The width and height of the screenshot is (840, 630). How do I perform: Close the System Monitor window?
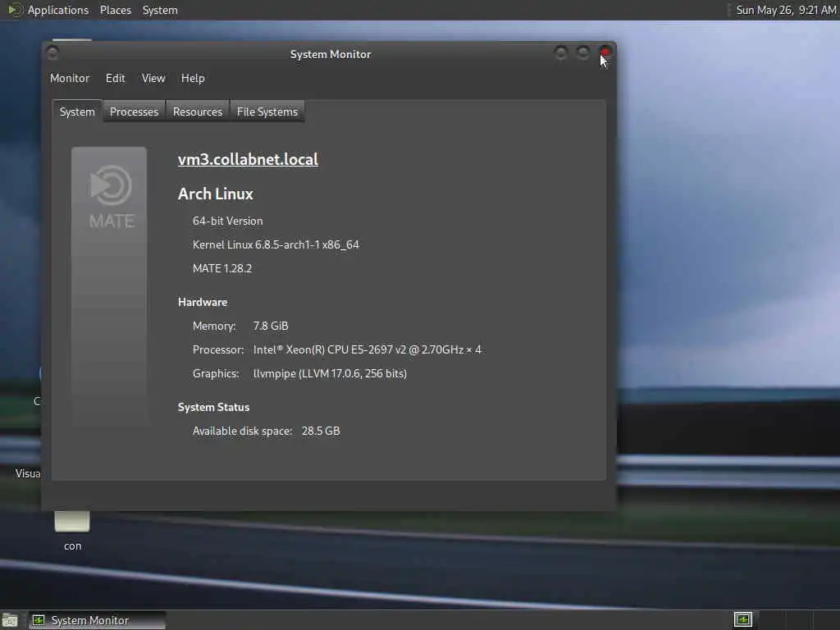[605, 52]
